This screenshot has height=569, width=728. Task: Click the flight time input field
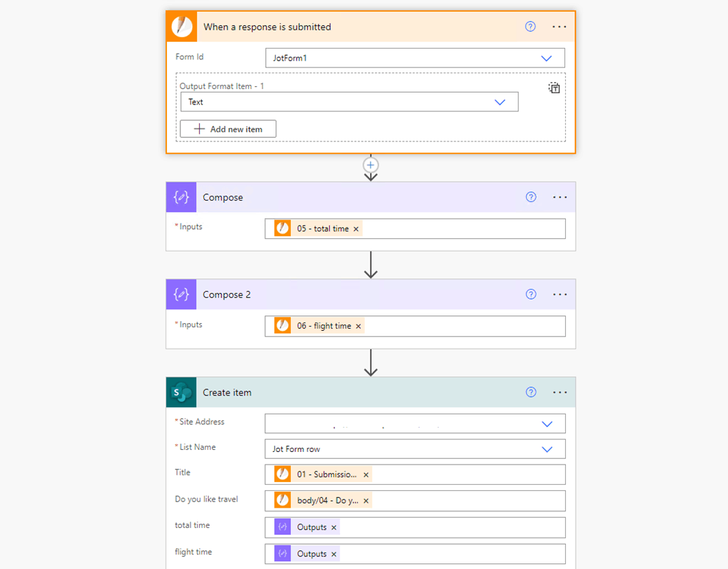pos(415,554)
